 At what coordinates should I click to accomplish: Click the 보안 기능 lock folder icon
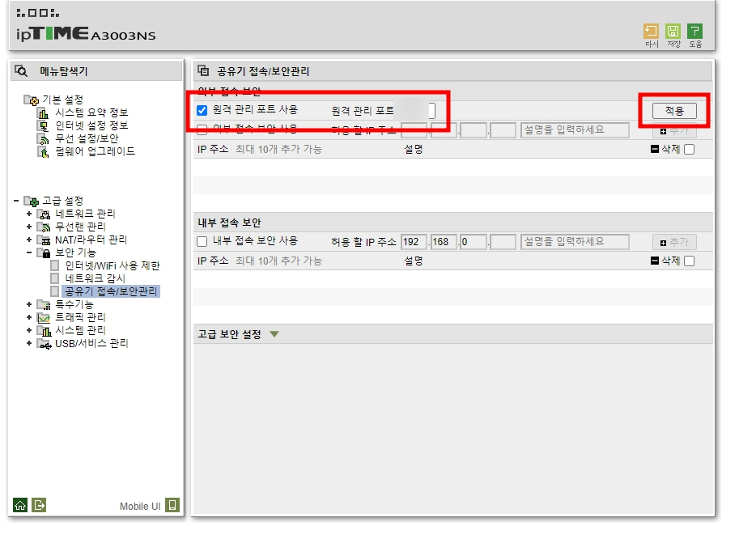point(44,252)
